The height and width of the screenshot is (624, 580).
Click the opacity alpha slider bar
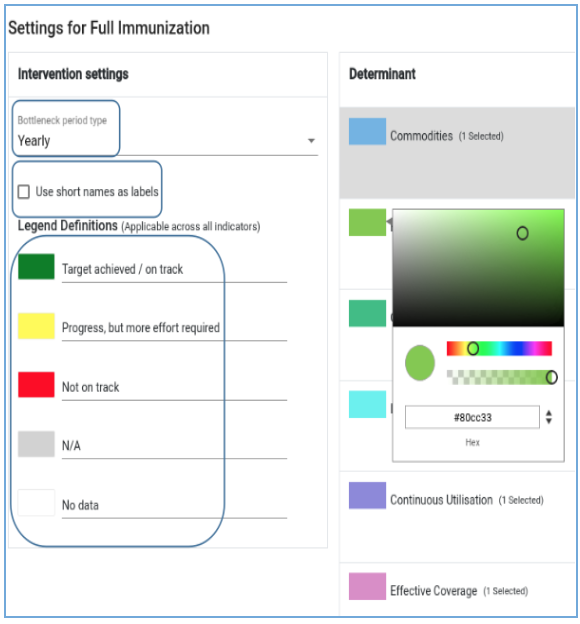[x=501, y=377]
